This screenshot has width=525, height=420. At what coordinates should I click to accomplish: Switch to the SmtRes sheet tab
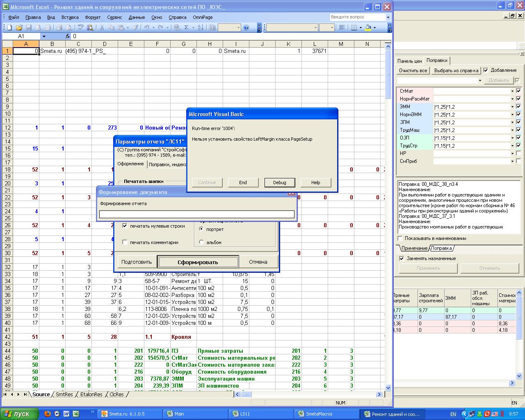[64, 395]
